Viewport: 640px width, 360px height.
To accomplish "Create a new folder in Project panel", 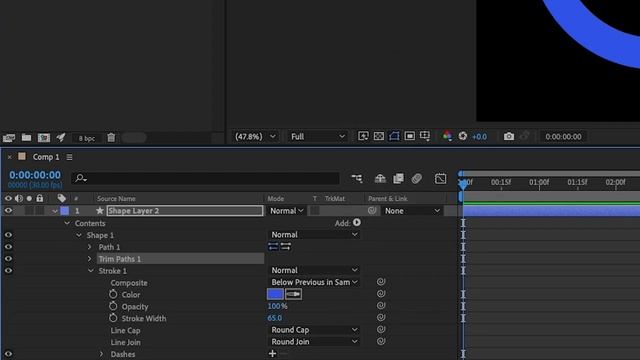I will coord(27,138).
